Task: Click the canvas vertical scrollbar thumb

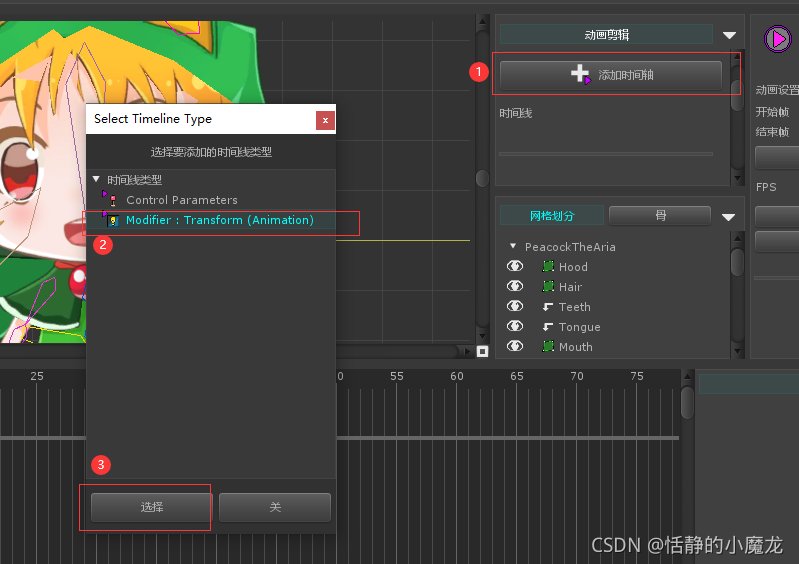Action: tap(482, 178)
